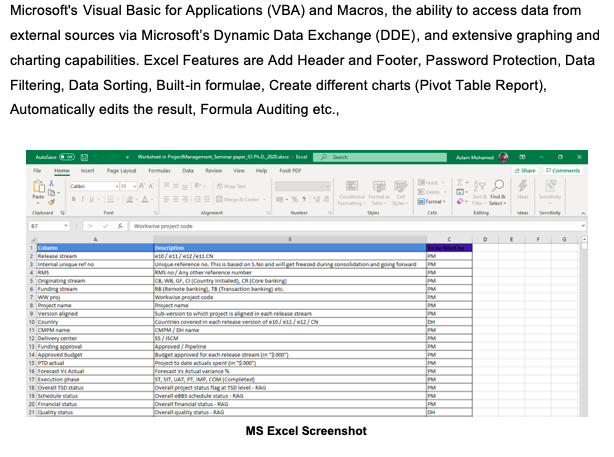The image size is (614, 457).
Task: Click the Copy icon in Clipboard group
Action: click(x=51, y=193)
